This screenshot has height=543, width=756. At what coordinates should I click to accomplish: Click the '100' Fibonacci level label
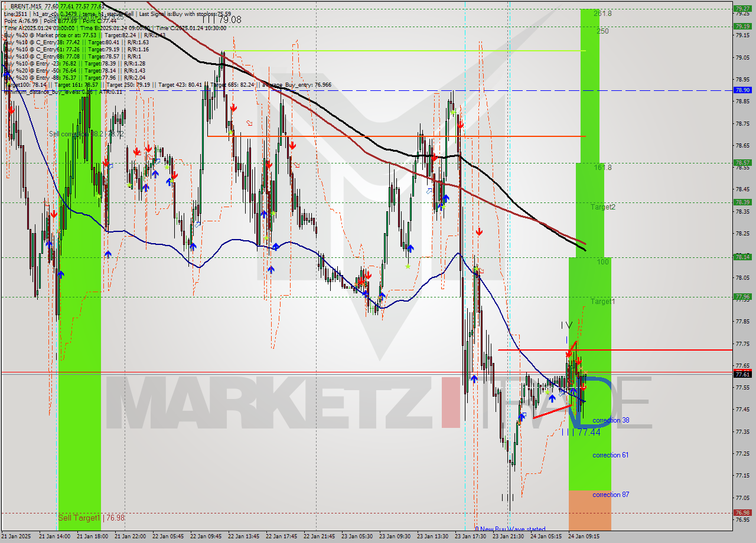click(602, 262)
